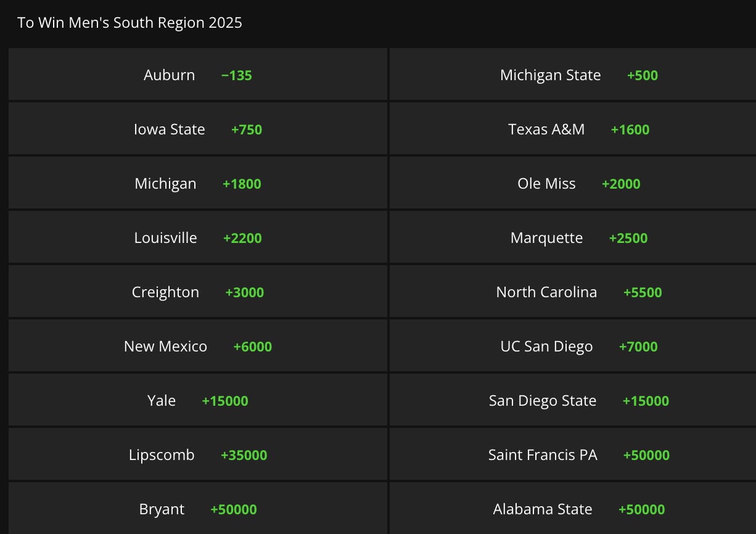Viewport: 756px width, 534px height.
Task: Choose Marquette +2500 selection
Action: tap(578, 238)
